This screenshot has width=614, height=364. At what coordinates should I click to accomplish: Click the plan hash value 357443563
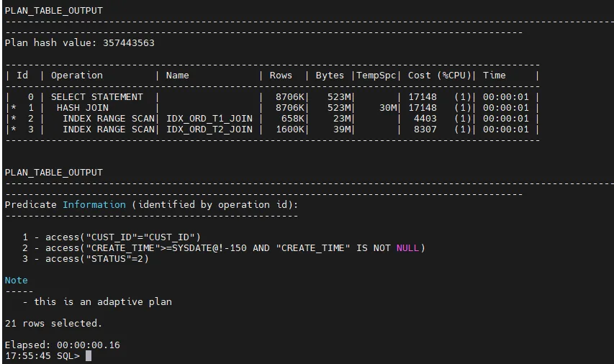point(128,42)
